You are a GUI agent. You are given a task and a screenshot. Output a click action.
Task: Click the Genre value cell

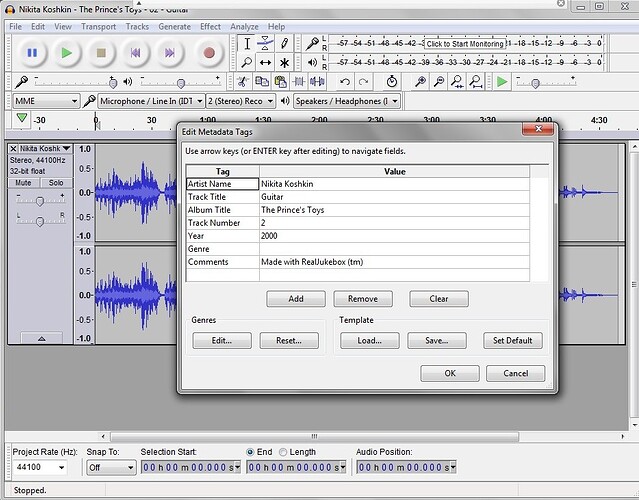(x=394, y=249)
